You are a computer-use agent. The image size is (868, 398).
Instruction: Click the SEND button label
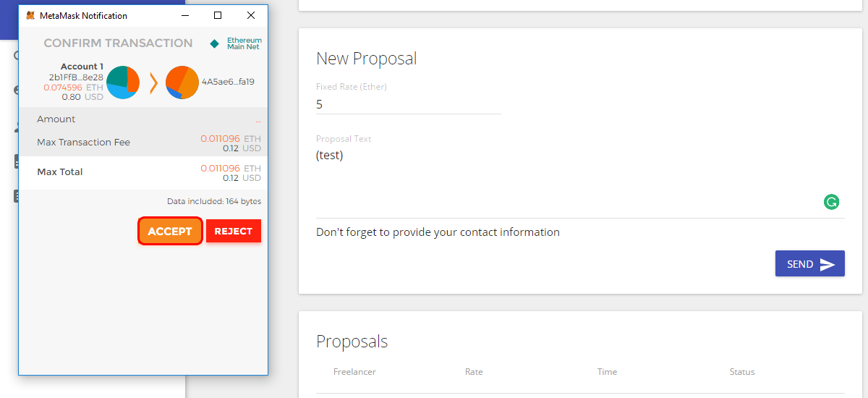coord(800,265)
